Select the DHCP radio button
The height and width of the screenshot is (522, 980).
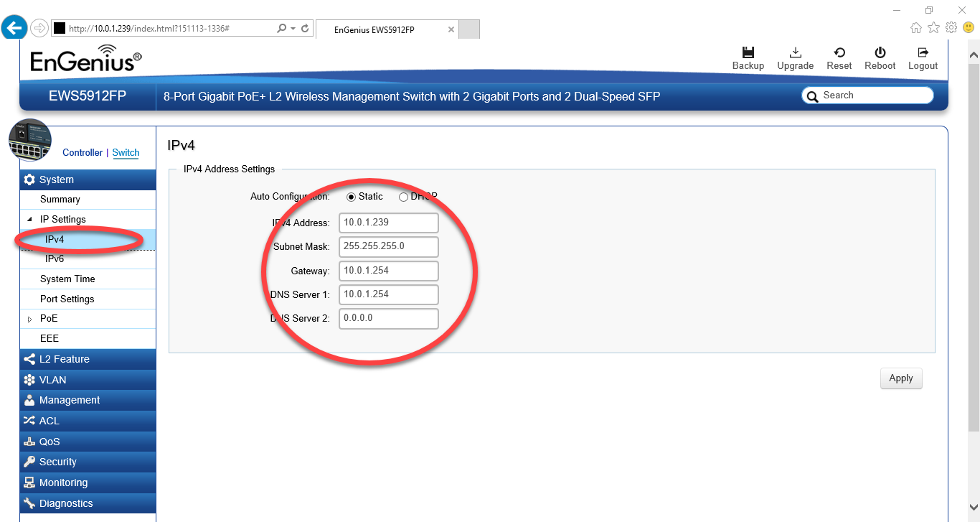(x=404, y=197)
